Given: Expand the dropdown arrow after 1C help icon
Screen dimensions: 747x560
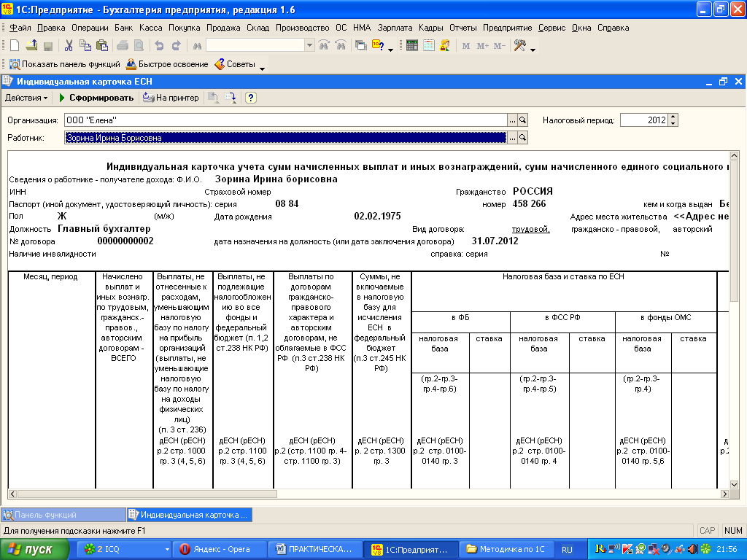Looking at the screenshot, I should coord(390,49).
